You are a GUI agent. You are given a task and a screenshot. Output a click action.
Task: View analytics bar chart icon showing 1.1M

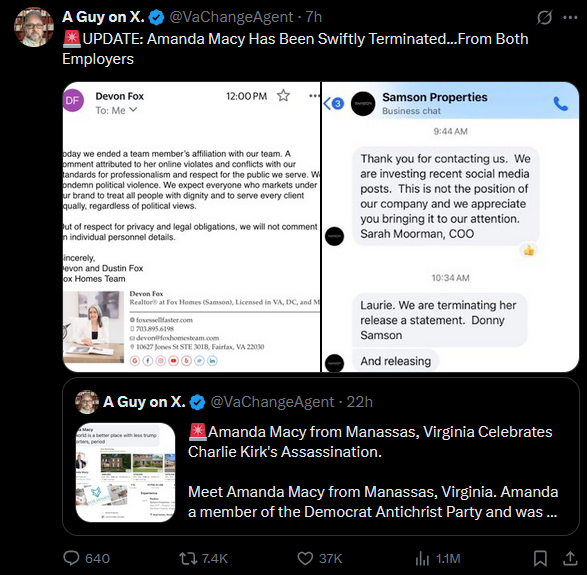[x=422, y=559]
